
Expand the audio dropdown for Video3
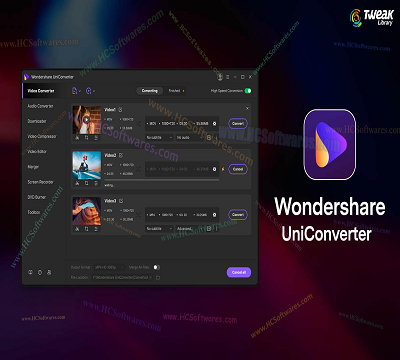[189, 229]
